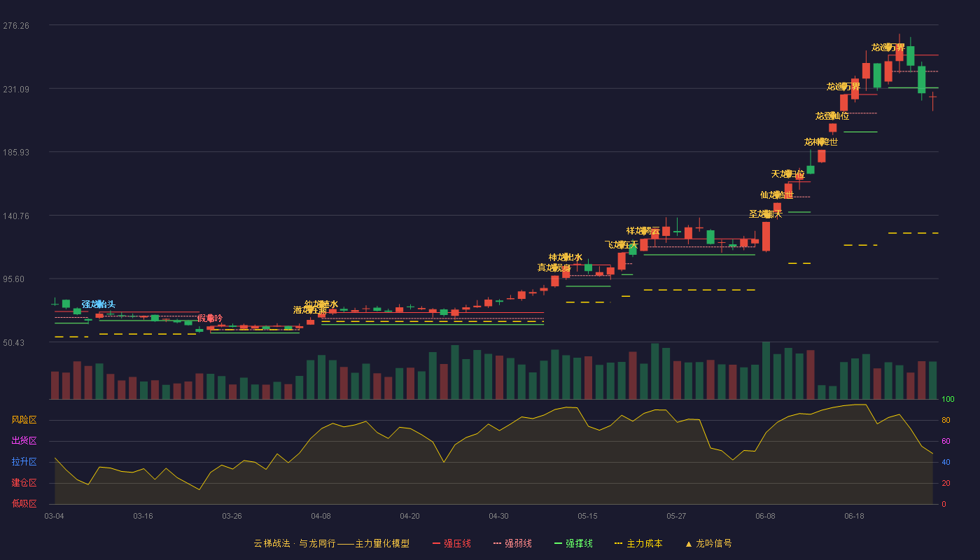Click the 185.93 price axis label
This screenshot has width=980, height=560.
coord(16,152)
